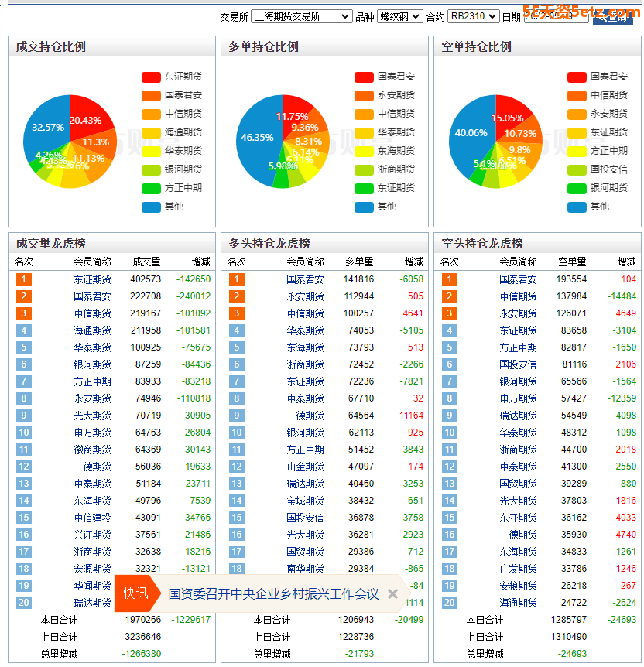Open 宝城期货 in 多头持仓龙虎榜
This screenshot has height=667, width=644.
click(x=305, y=501)
